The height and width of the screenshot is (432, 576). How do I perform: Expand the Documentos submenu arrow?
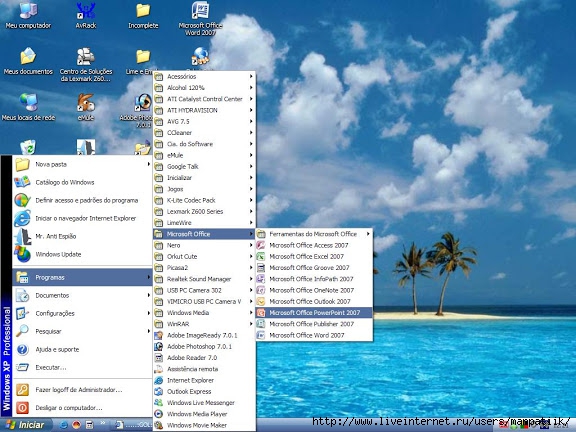pyautogui.click(x=148, y=295)
